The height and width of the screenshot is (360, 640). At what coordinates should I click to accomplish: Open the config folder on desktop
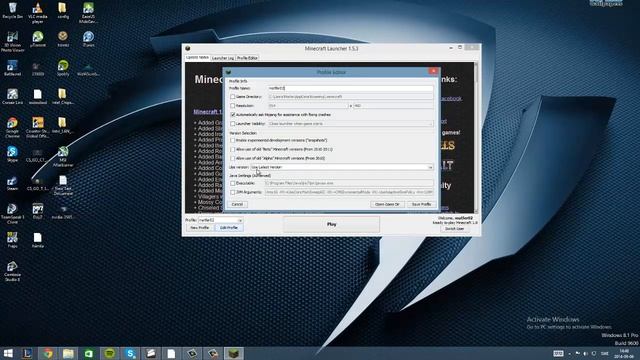pos(62,10)
